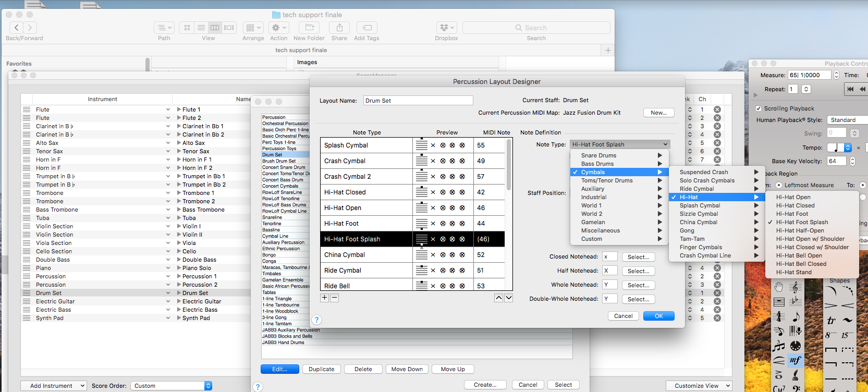This screenshot has height=392, width=868.
Task: Click the New... button beside MIDI Map
Action: coord(658,113)
